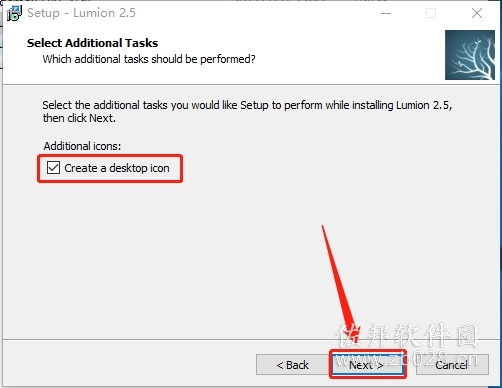Minimize the Lumion Setup window

pos(386,13)
